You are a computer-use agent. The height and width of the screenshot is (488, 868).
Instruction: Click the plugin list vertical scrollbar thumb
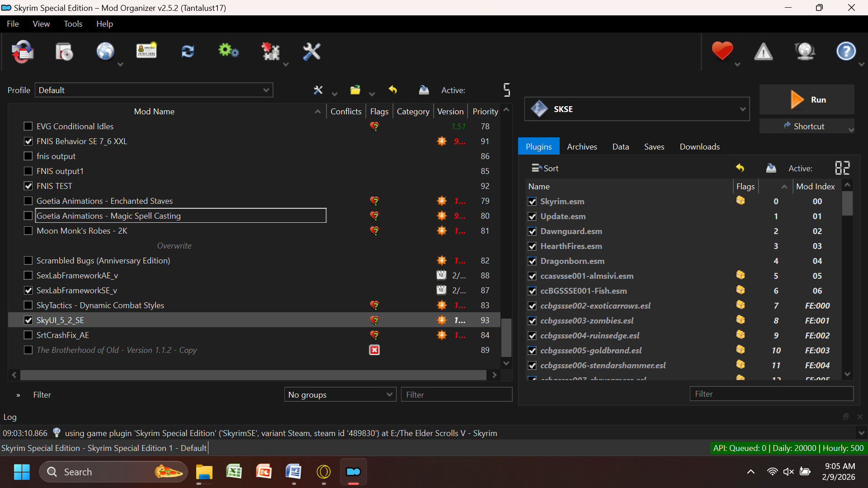(x=847, y=203)
